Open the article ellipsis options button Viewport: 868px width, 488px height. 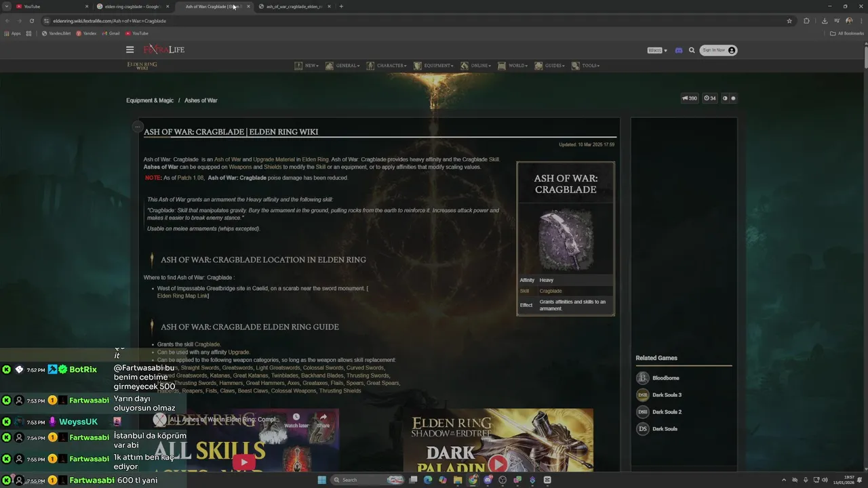pos(137,126)
